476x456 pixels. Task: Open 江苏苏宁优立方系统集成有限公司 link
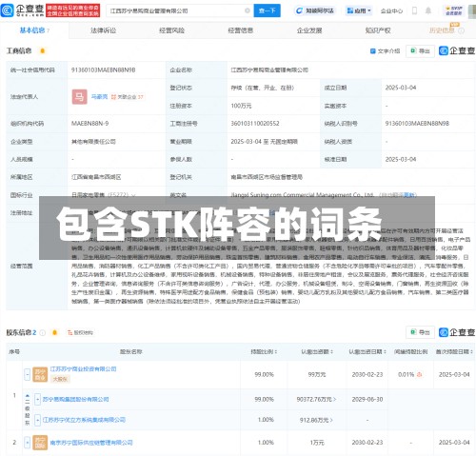(84, 420)
